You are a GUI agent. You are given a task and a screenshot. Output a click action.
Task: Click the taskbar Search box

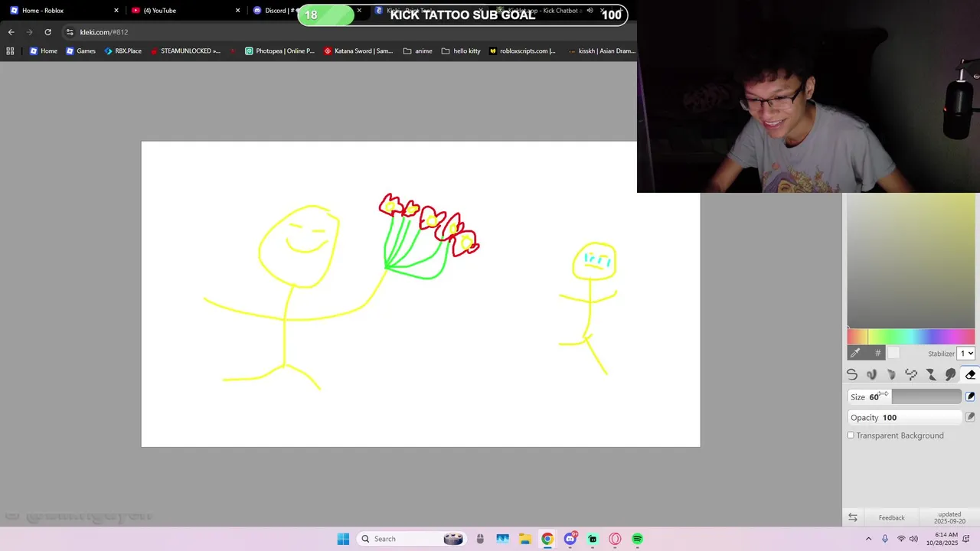[x=413, y=539]
